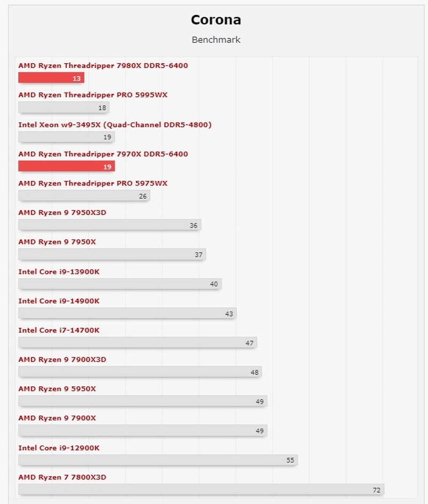This screenshot has height=504, width=428.
Task: Click the AMD Ryzen Threadripper 7970X DDR5-6400 label
Action: coord(103,154)
